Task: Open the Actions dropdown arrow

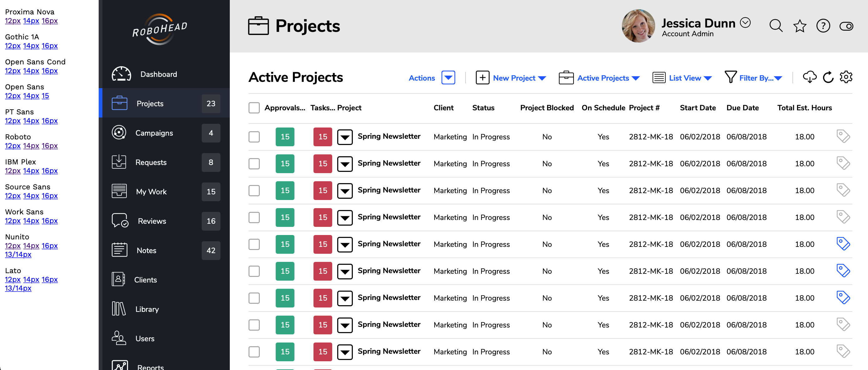Action: pyautogui.click(x=448, y=78)
